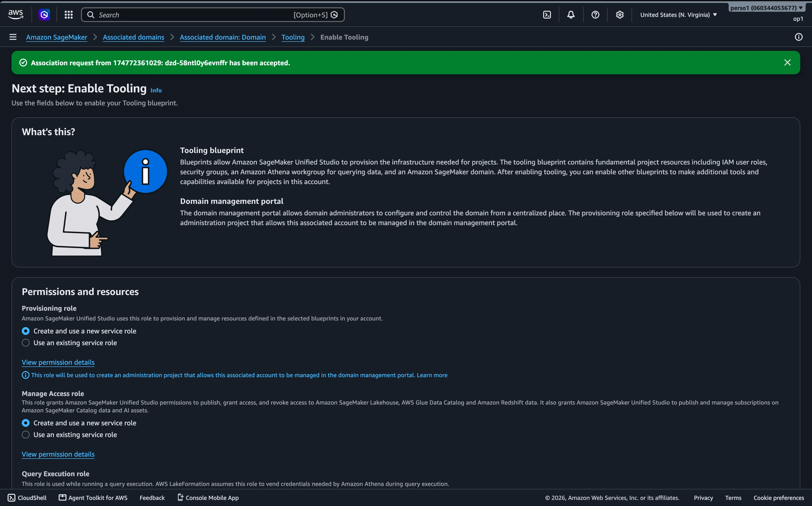Viewport: 812px width, 506px height.
Task: Open Agent Toolkit for AWS in footer
Action: (93, 498)
